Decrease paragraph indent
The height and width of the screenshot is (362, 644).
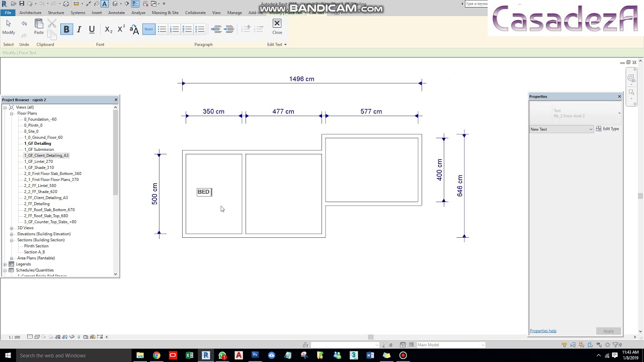[216, 29]
